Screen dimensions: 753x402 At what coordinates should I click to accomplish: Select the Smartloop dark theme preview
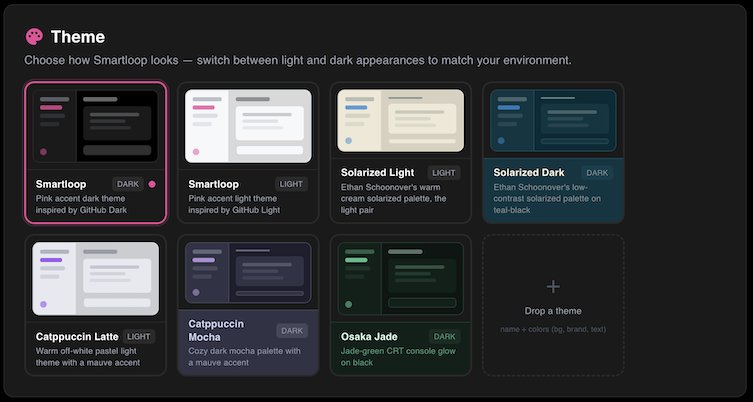96,126
